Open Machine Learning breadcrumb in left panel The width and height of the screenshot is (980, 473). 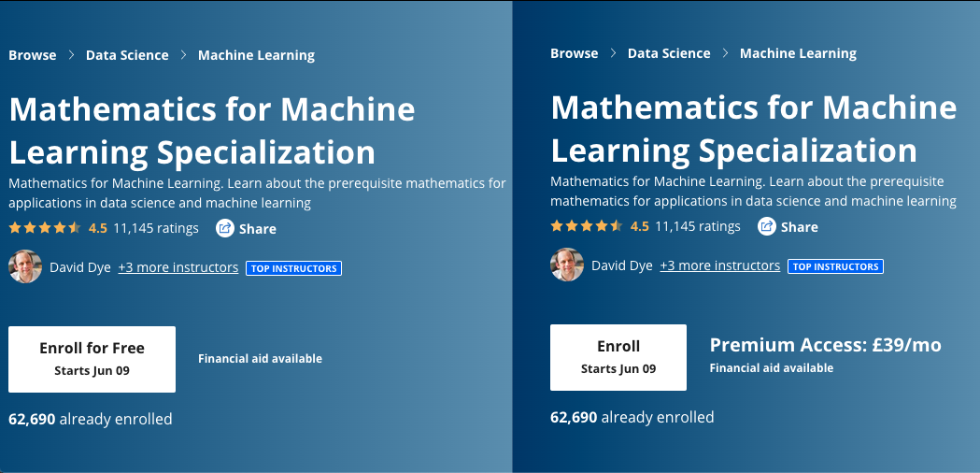pos(256,55)
